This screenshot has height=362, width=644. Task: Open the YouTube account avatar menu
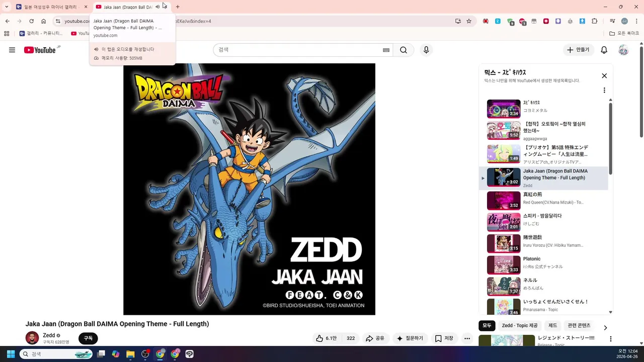coord(623,50)
